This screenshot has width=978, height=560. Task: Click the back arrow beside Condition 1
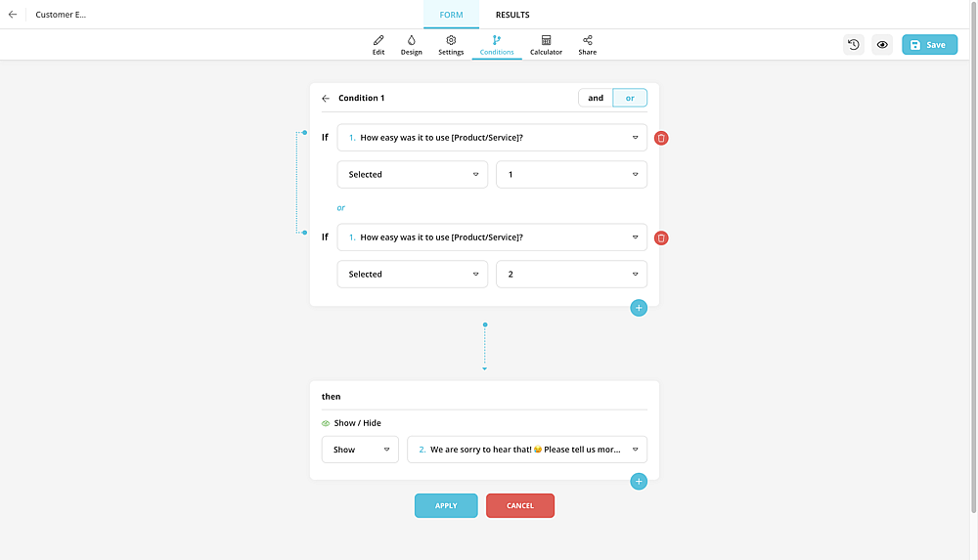pyautogui.click(x=326, y=98)
